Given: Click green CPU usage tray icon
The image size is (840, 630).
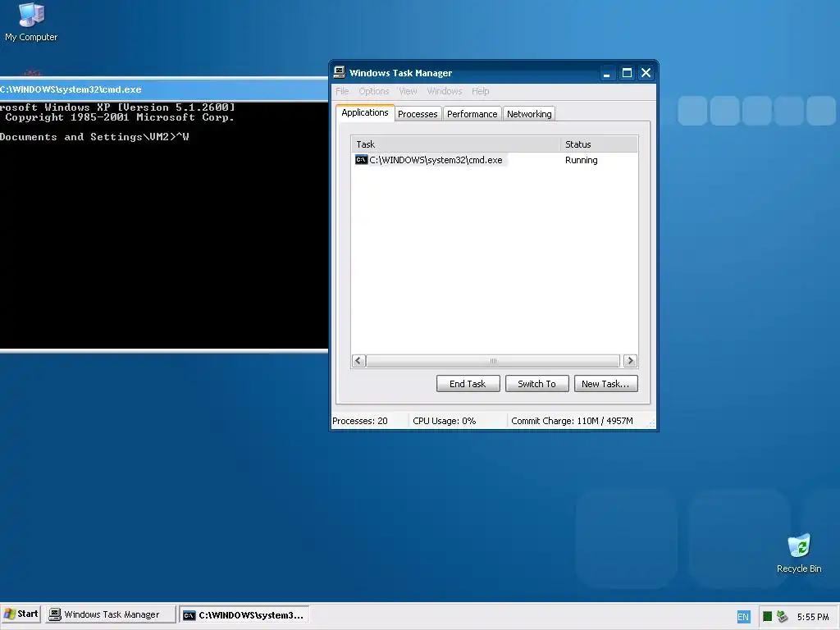Looking at the screenshot, I should click(x=767, y=617).
